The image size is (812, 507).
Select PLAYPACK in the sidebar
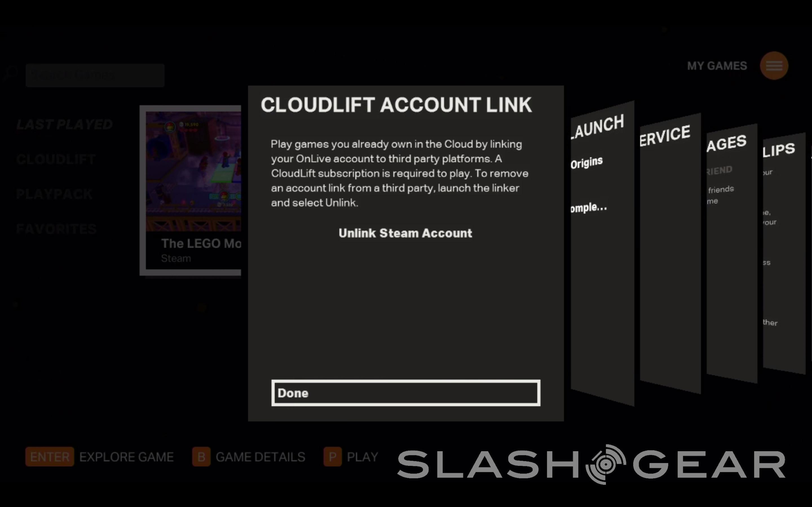(54, 194)
